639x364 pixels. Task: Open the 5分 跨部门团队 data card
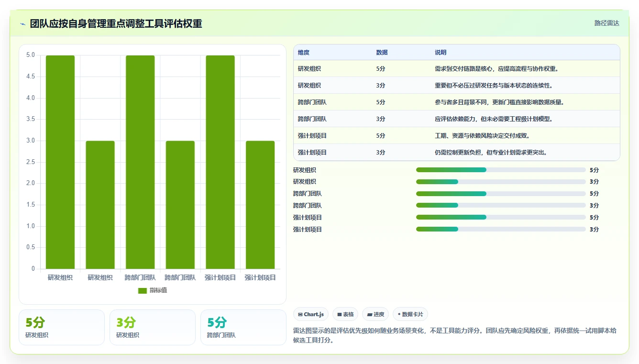coord(243,327)
